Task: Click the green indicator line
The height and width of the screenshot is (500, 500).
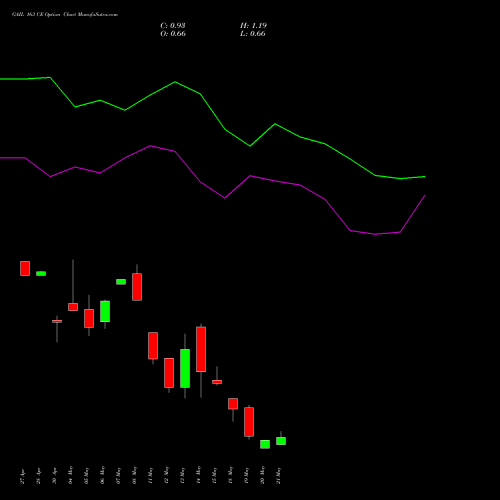Action: 225,129
